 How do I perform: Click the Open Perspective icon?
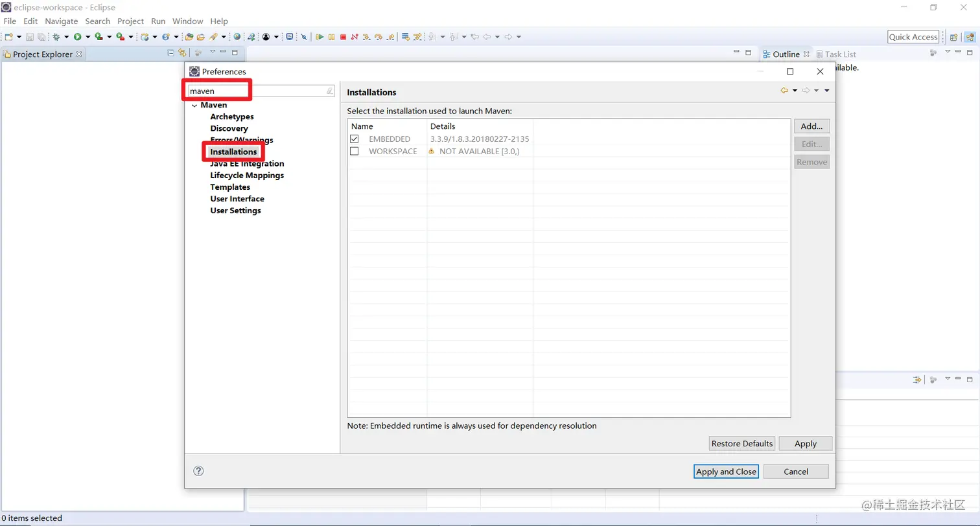click(953, 37)
